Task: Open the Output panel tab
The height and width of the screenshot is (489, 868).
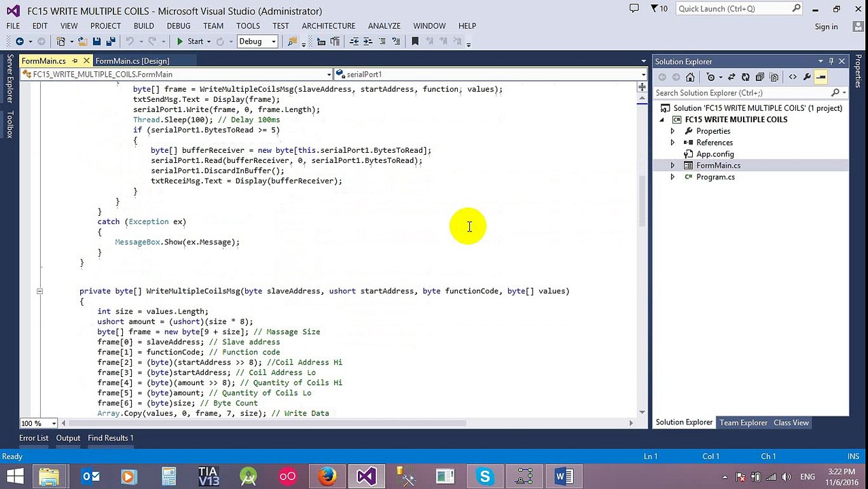Action: [68, 438]
